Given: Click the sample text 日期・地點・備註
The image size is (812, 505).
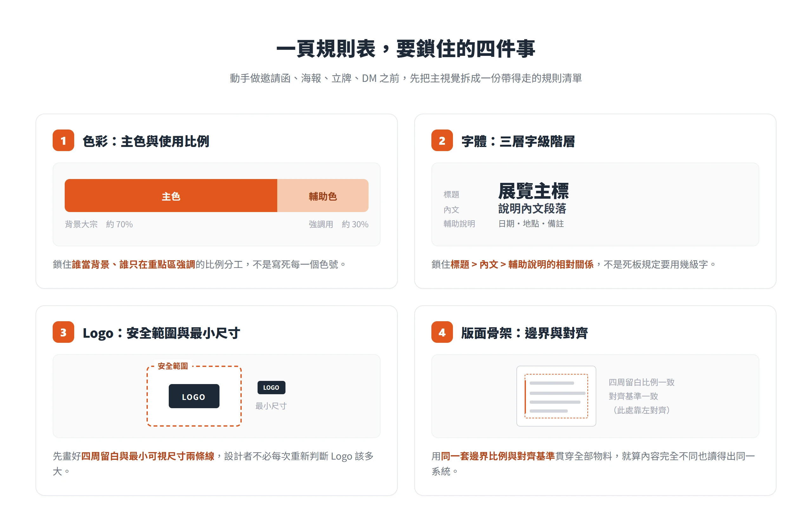Looking at the screenshot, I should [531, 224].
